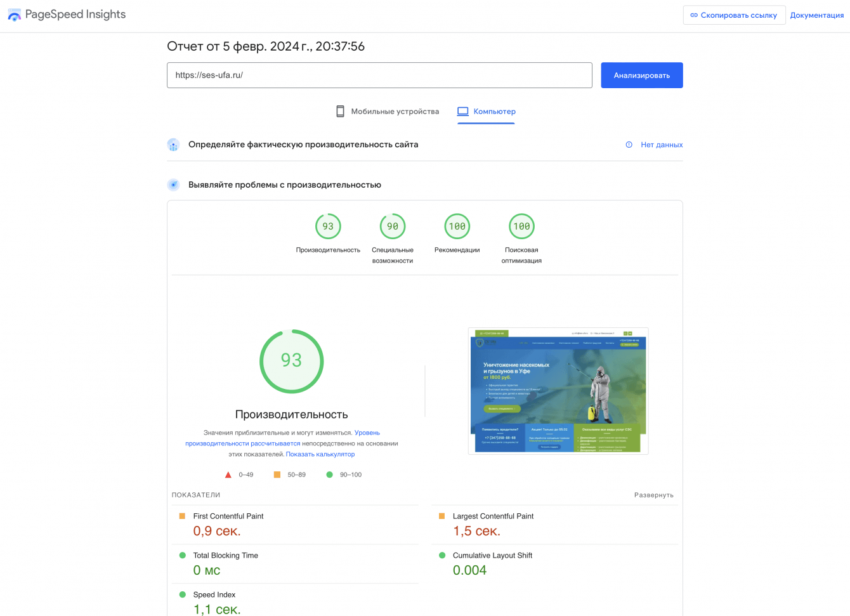The image size is (850, 616).
Task: Click the URL field containing https://ses-ufa.ru/
Action: click(379, 75)
